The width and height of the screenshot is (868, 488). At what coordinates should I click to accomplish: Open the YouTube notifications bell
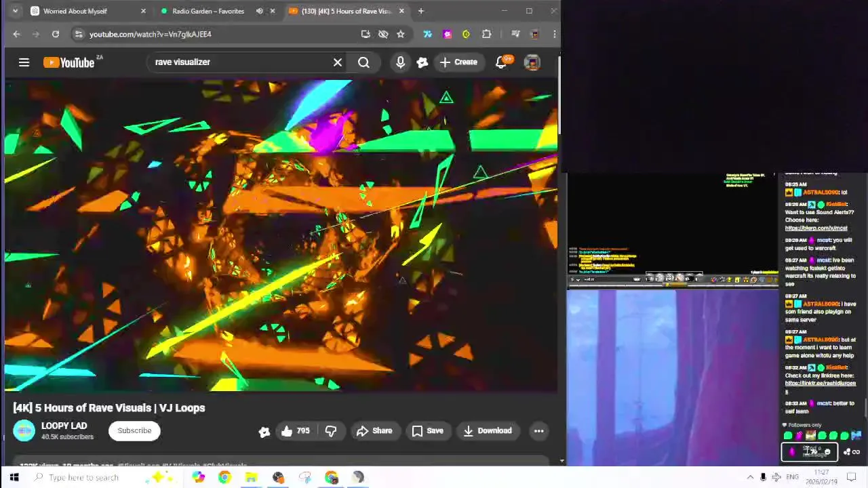coord(502,62)
